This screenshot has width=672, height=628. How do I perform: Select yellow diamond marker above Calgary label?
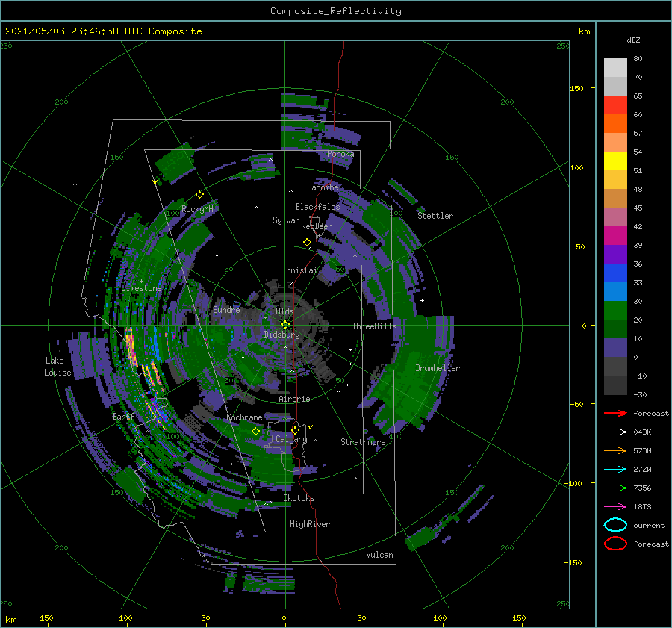click(x=295, y=430)
